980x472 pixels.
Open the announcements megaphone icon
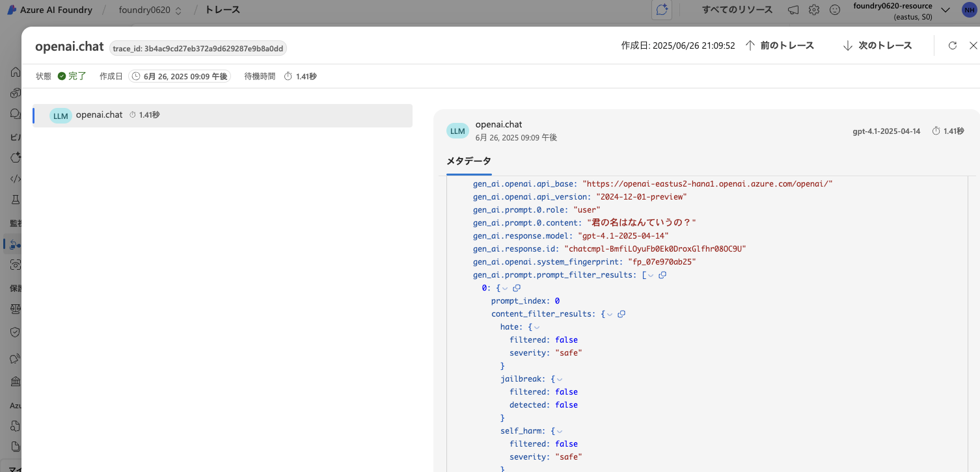point(793,10)
